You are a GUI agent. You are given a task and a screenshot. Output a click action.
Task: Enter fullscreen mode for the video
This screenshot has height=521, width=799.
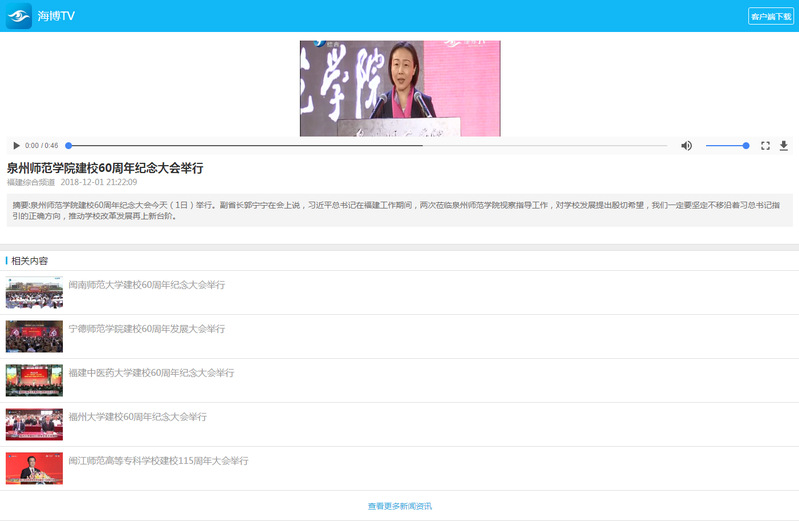tap(765, 146)
